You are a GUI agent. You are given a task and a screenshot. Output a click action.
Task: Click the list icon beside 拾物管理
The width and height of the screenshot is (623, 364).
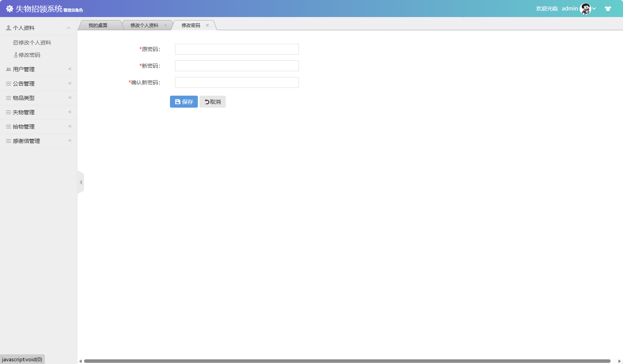[9, 127]
